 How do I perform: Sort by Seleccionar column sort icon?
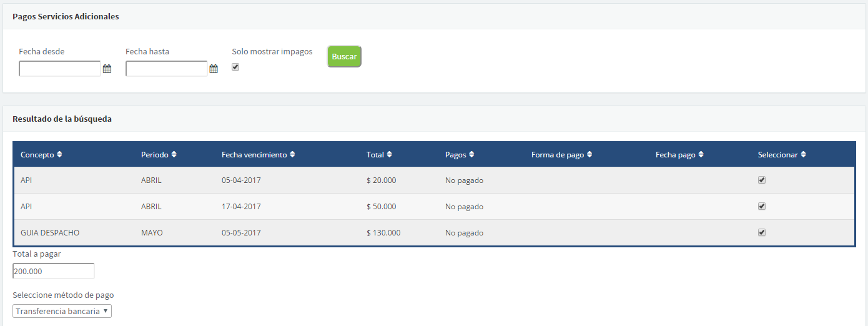click(803, 155)
